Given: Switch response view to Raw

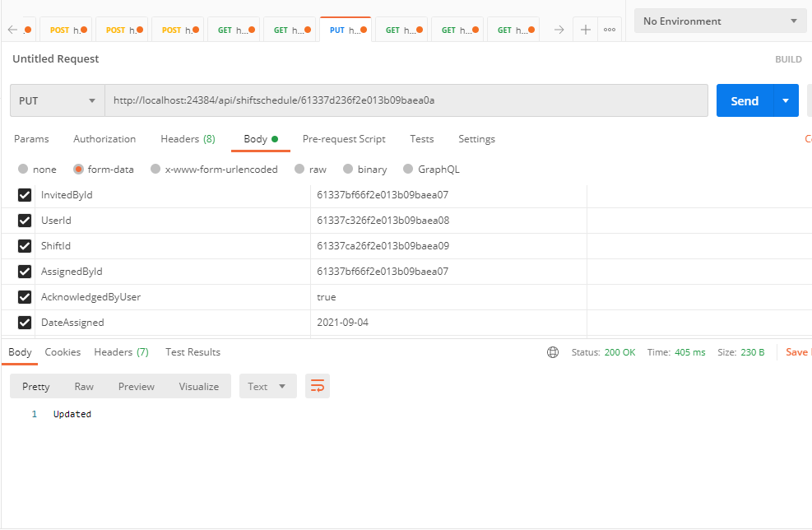Looking at the screenshot, I should [x=84, y=387].
